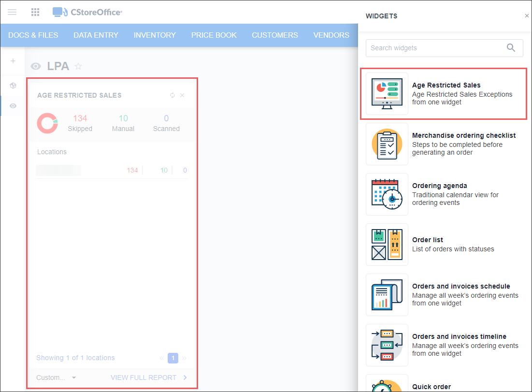The width and height of the screenshot is (532, 392).
Task: Open the INVENTORY menu
Action: 155,35
